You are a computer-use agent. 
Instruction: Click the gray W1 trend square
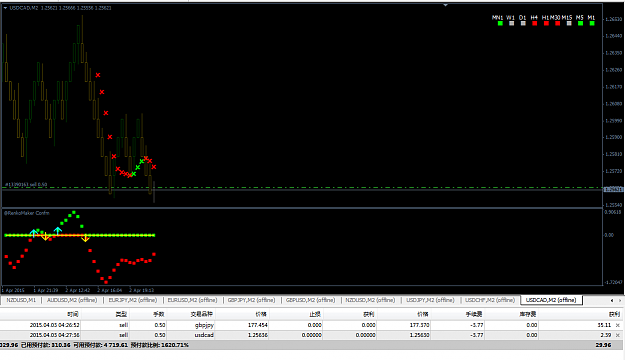511,24
